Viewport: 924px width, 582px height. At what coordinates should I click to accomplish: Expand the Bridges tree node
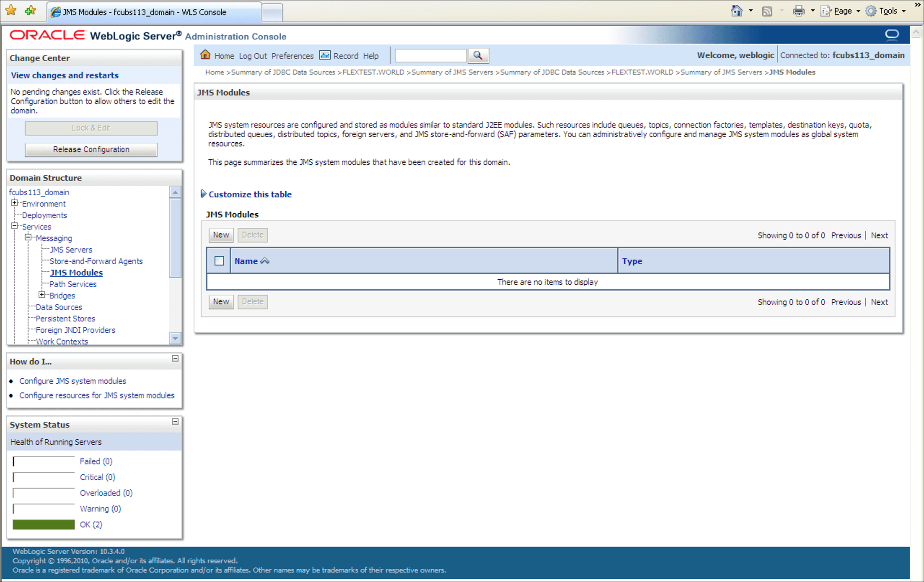point(42,295)
